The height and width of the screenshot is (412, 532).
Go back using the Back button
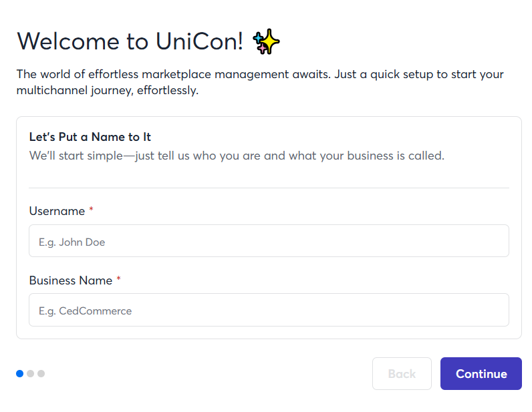coord(402,374)
